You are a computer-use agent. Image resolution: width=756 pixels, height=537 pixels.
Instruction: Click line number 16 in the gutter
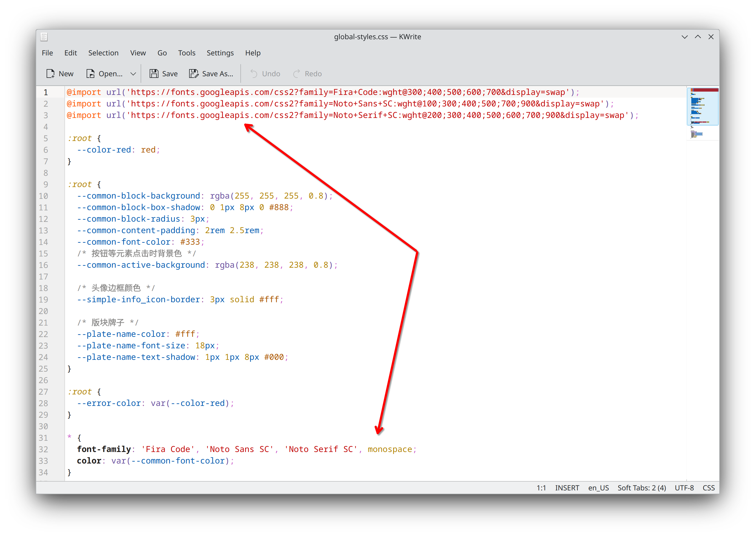pyautogui.click(x=44, y=265)
